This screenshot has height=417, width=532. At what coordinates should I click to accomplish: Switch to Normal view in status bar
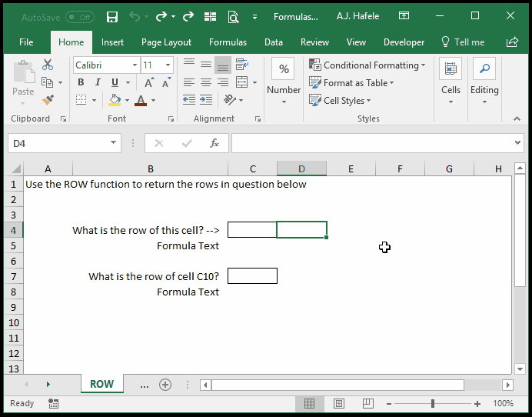pos(309,403)
